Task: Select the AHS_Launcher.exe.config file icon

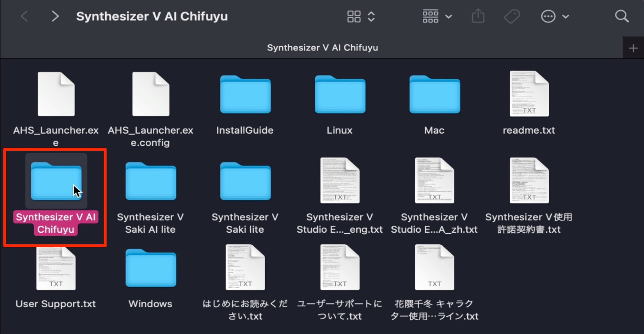Action: [x=150, y=94]
